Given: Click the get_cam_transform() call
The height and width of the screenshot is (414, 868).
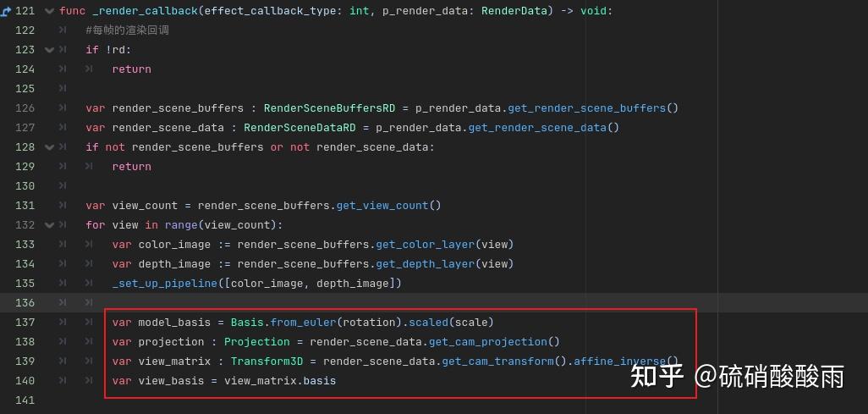Looking at the screenshot, I should [503, 362].
